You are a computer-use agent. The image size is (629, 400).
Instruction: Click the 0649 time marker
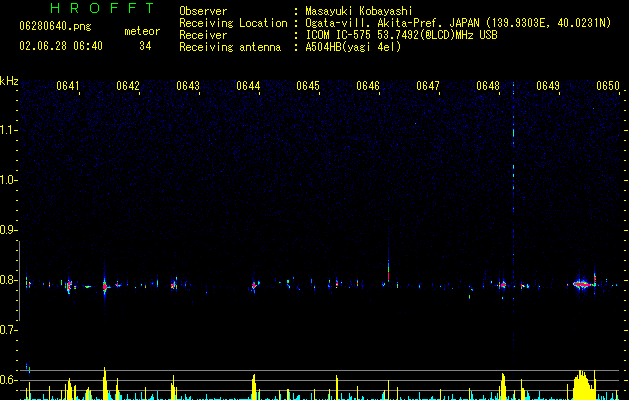tap(548, 86)
